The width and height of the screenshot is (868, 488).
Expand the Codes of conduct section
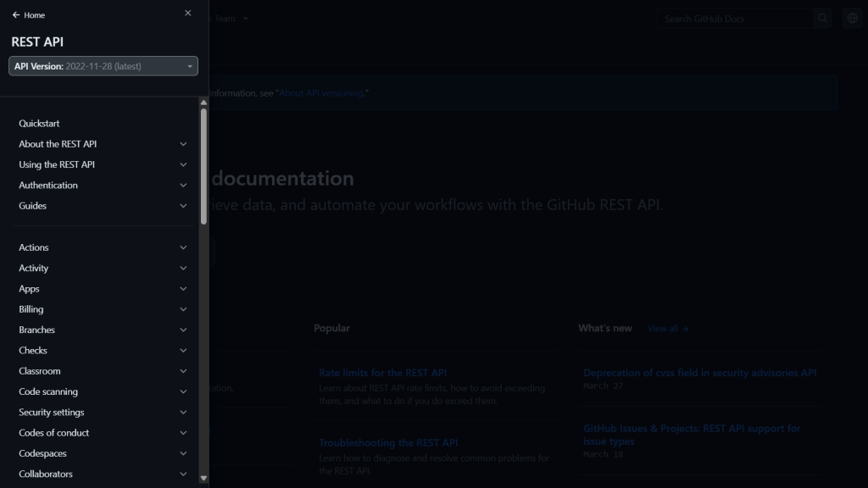[x=103, y=433]
